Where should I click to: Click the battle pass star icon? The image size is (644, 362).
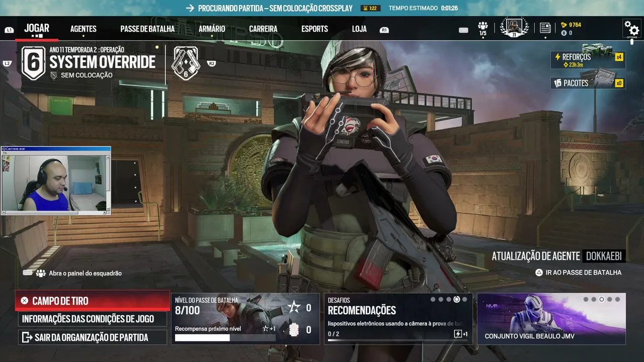(x=294, y=307)
